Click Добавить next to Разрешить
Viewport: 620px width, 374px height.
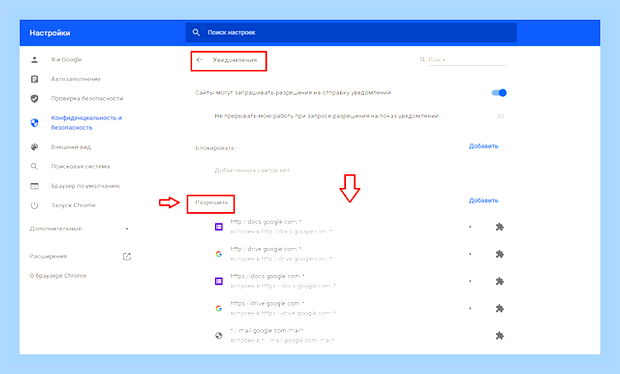pos(483,200)
